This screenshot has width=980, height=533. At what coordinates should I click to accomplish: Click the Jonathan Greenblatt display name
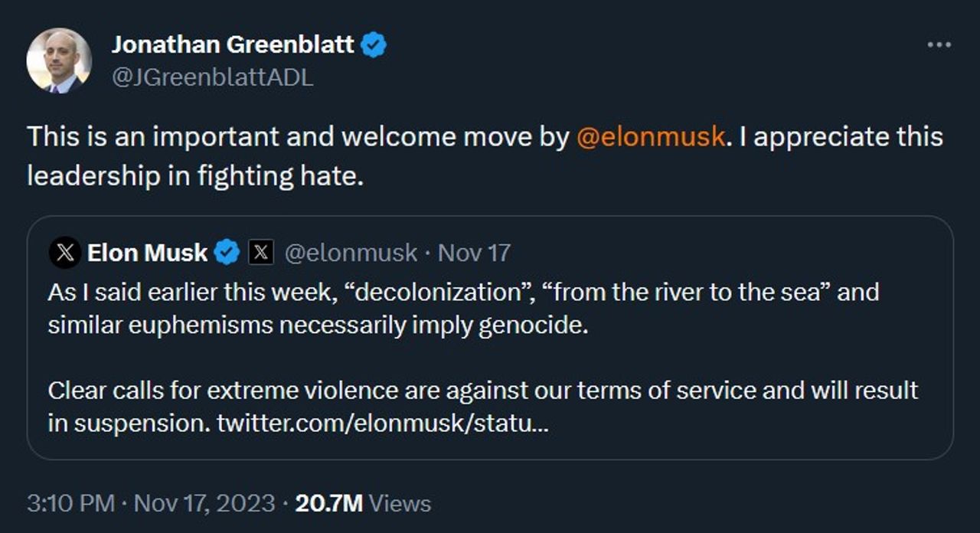[x=232, y=45]
